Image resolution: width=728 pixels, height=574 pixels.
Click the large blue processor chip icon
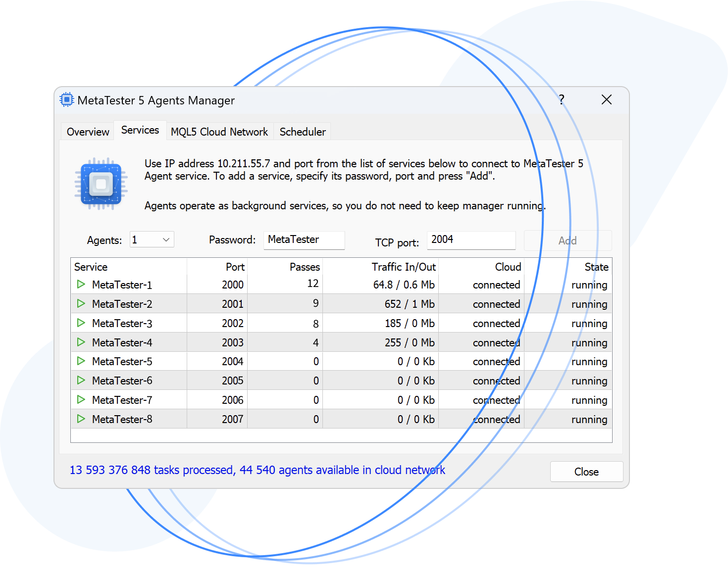[x=101, y=184]
